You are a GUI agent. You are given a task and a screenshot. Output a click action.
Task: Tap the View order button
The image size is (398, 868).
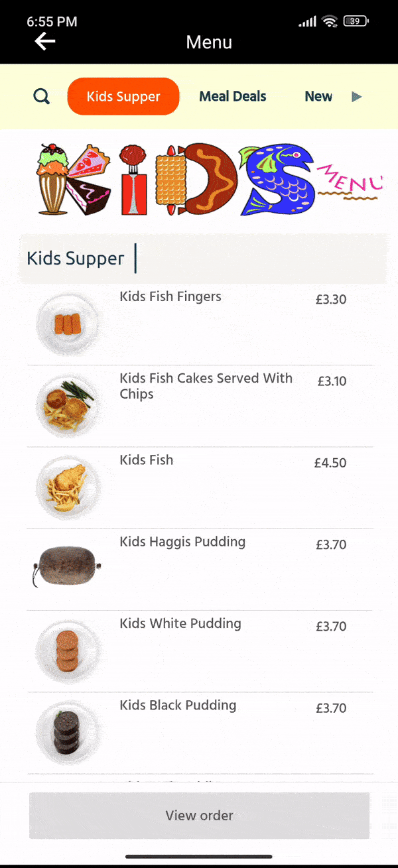[x=199, y=815]
